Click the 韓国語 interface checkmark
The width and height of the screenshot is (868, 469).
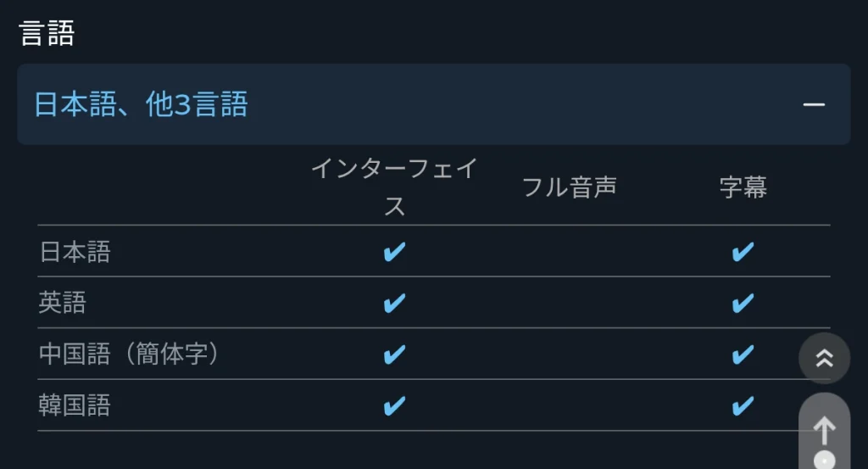tap(394, 406)
